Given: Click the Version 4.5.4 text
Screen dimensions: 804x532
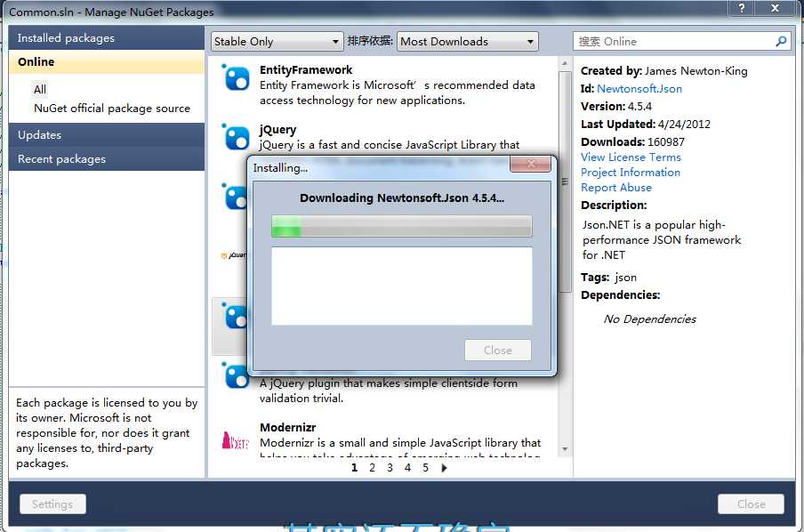Looking at the screenshot, I should click(x=615, y=107).
